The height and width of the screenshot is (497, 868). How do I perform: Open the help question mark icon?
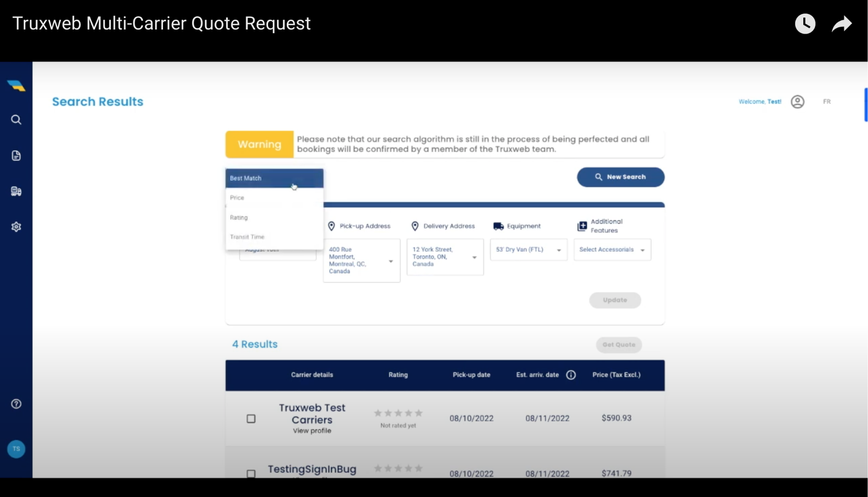(x=16, y=404)
